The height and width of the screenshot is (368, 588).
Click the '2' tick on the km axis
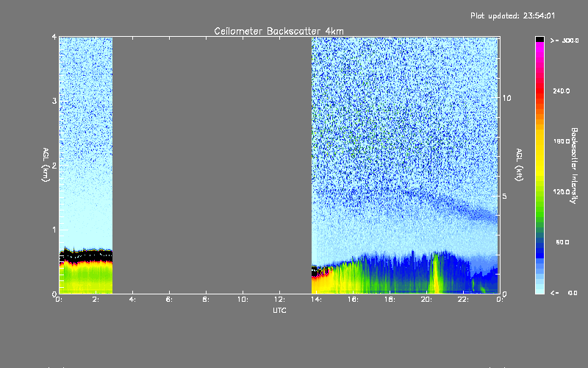pyautogui.click(x=54, y=166)
